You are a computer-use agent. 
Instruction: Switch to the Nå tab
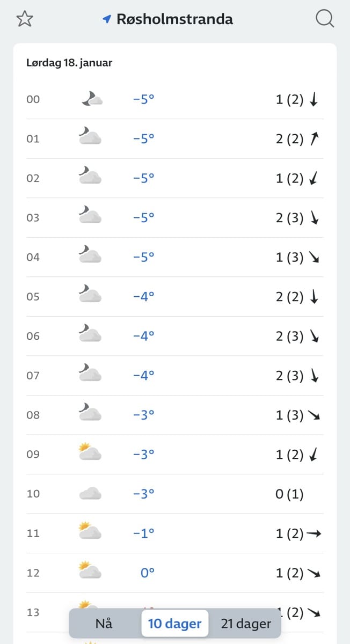104,624
